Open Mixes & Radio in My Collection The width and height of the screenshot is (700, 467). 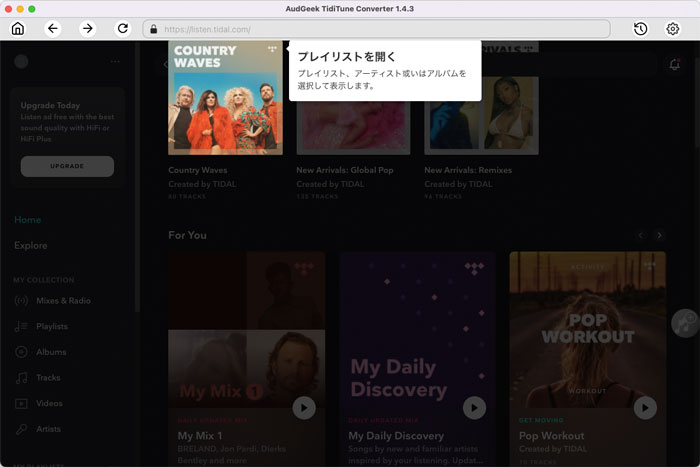63,301
